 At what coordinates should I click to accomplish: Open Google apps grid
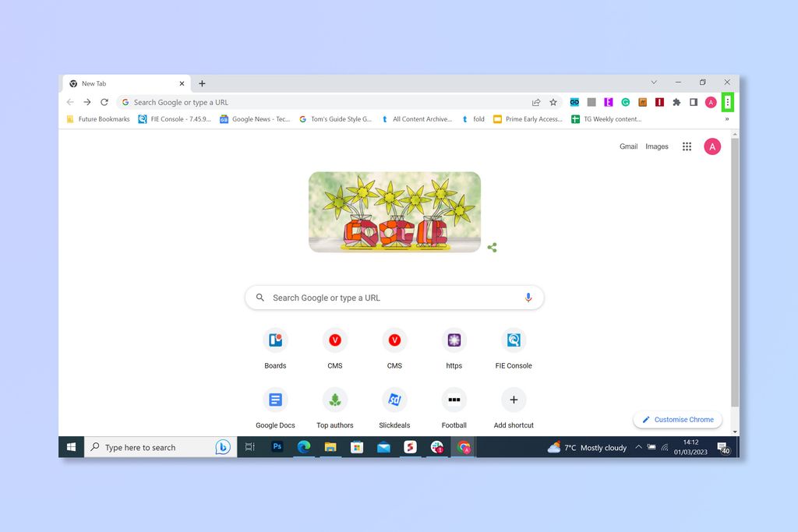pos(687,146)
